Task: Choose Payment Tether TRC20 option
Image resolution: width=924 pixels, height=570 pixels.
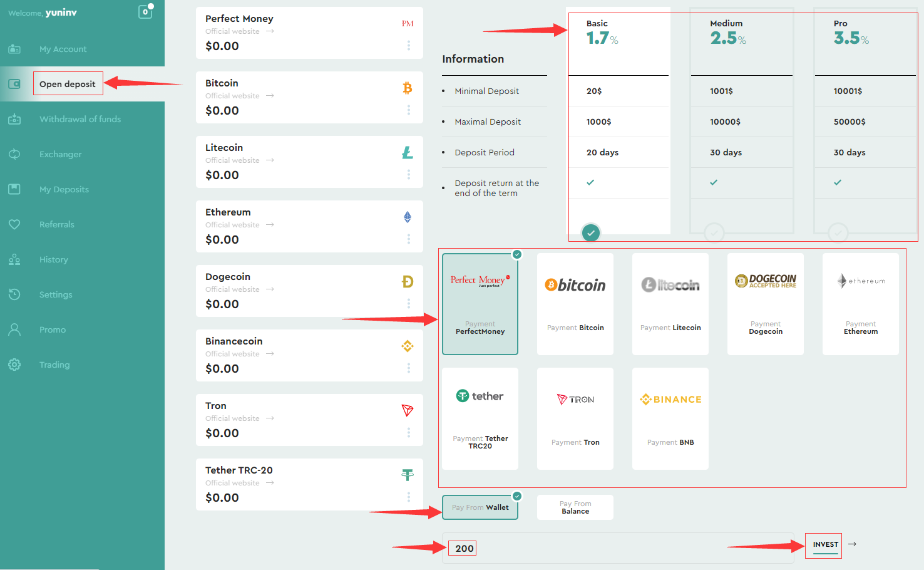Action: (480, 418)
